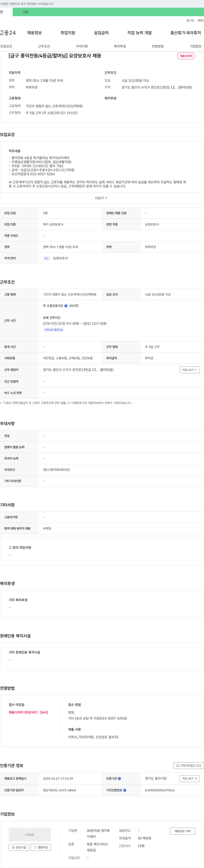
Task: Click the 재가 요양보호사 job type value
Action: click(x=53, y=224)
